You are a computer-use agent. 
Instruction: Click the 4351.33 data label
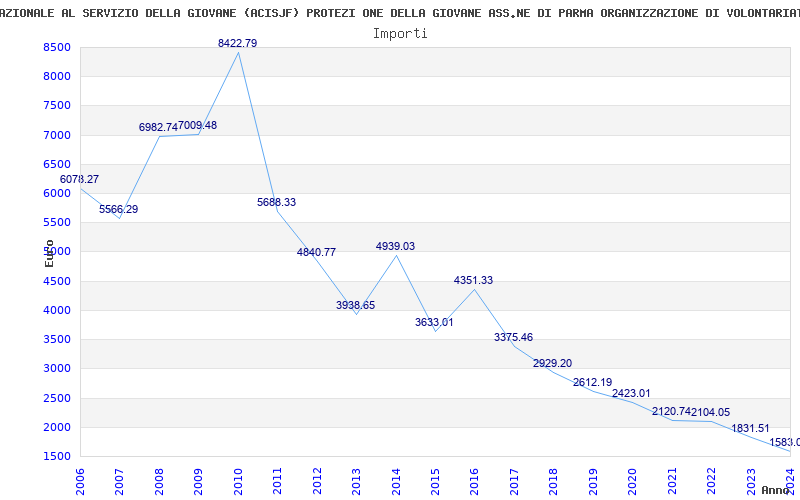coord(473,280)
